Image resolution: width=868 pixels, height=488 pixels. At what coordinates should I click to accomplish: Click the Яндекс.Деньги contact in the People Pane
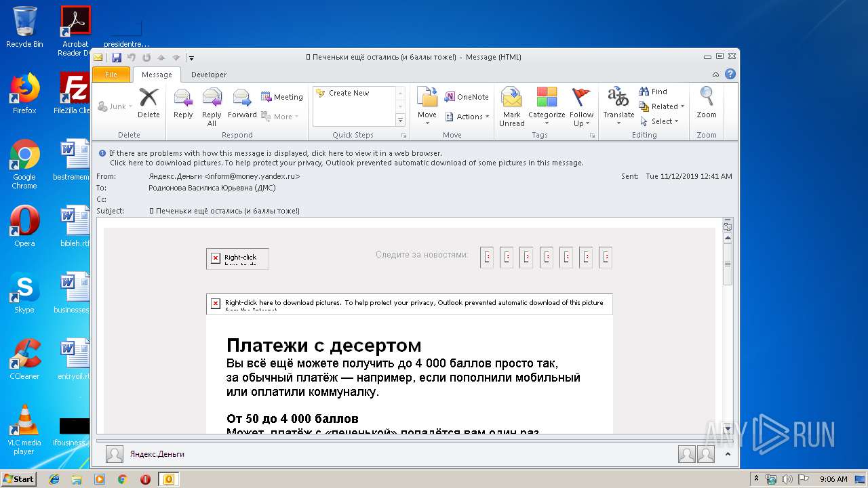pyautogui.click(x=157, y=454)
